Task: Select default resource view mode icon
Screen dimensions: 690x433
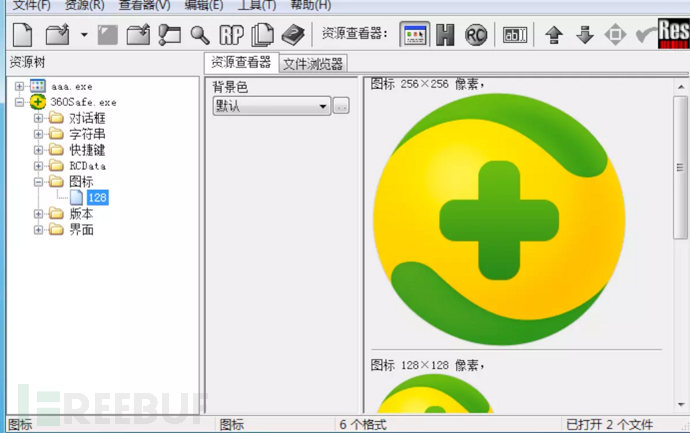Action: 415,34
